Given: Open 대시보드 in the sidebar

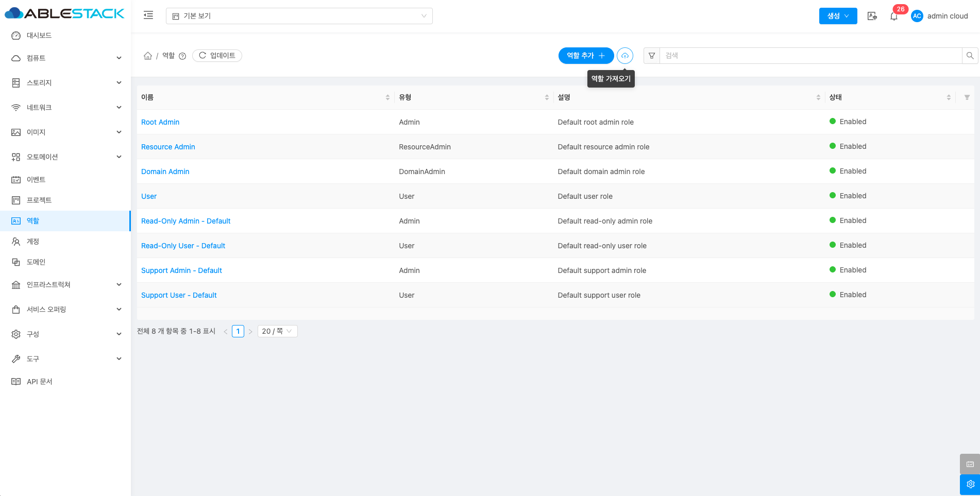Looking at the screenshot, I should tap(39, 36).
